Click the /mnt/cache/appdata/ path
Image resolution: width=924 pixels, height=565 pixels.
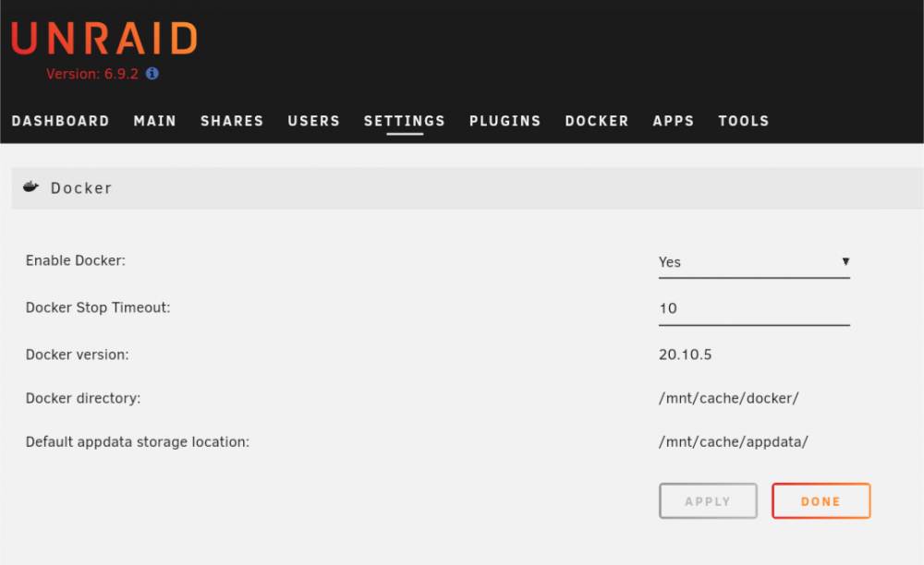[734, 442]
